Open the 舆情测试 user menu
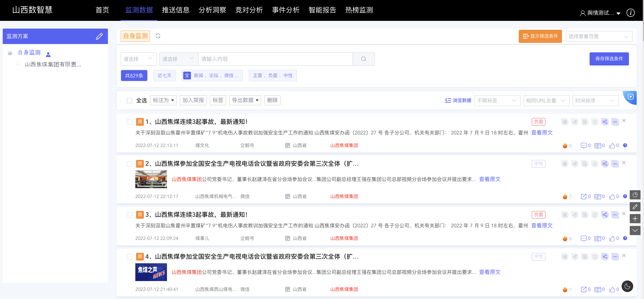Screen dimensions: 644x299 pyautogui.click(x=600, y=13)
